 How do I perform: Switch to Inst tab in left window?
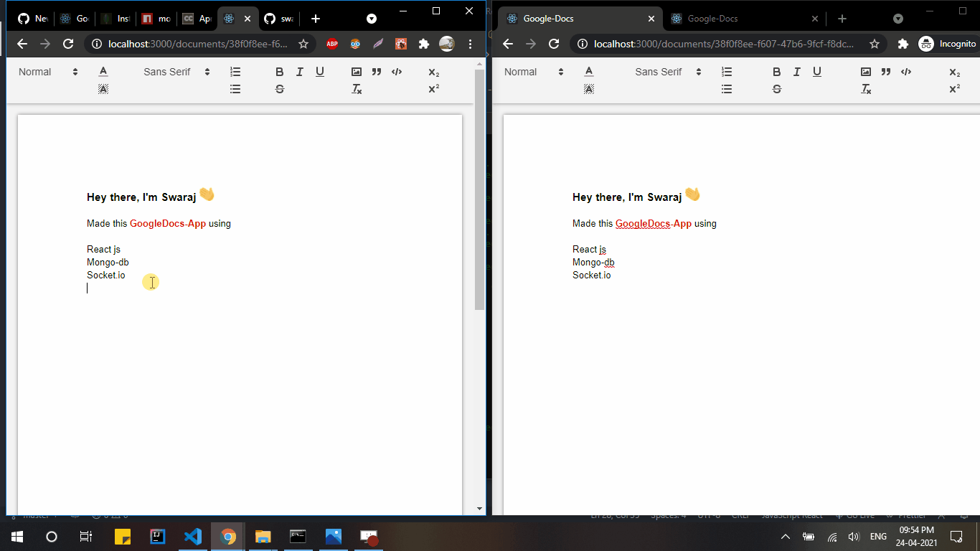[116, 19]
